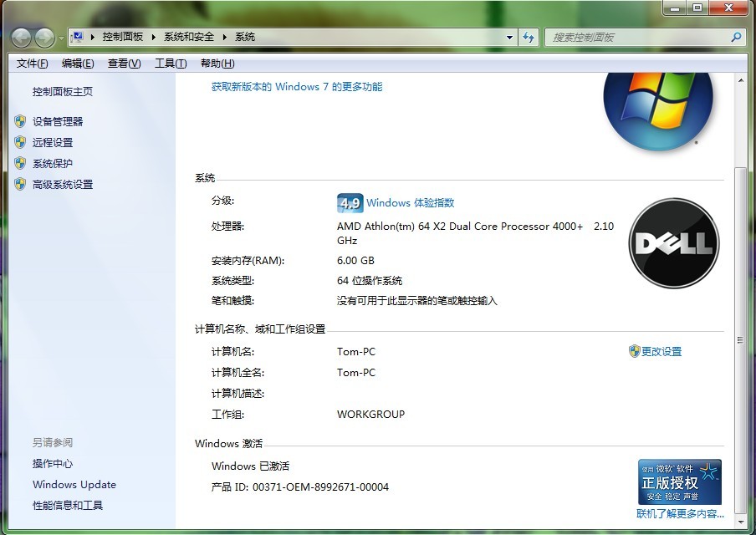The image size is (756, 535).
Task: Click the Windows 已激活 status text
Action: (250, 466)
